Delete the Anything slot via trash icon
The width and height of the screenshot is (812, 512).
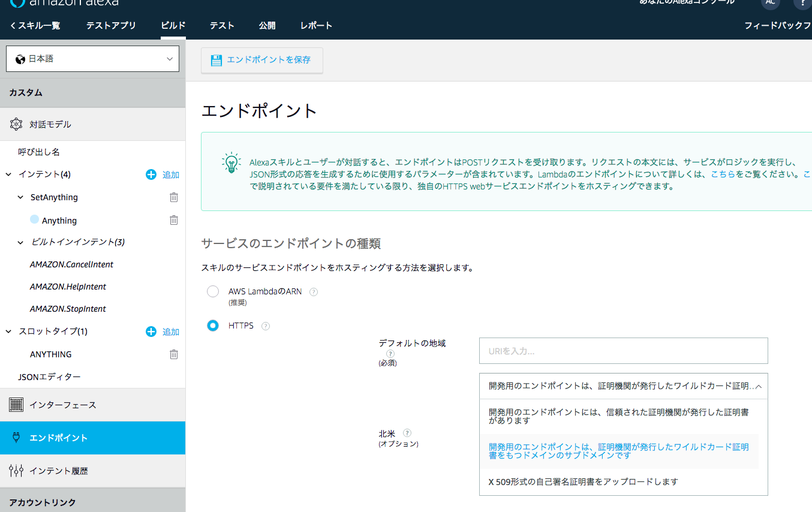point(174,220)
